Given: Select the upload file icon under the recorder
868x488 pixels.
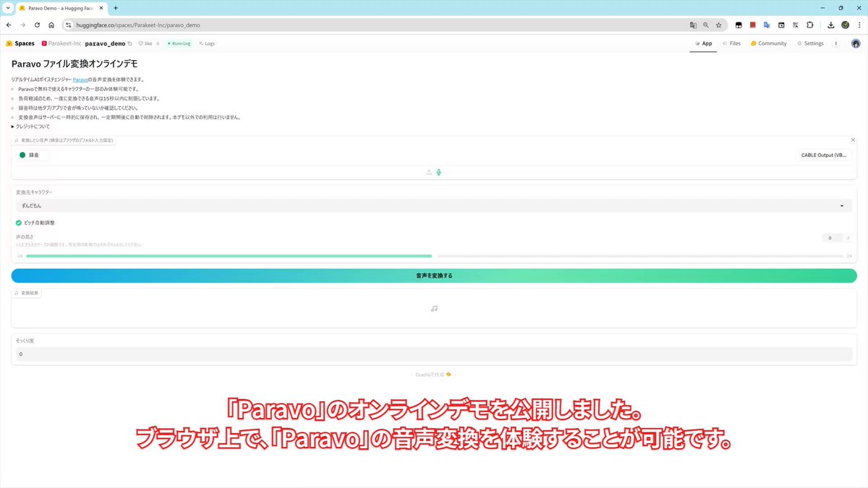Looking at the screenshot, I should click(429, 172).
